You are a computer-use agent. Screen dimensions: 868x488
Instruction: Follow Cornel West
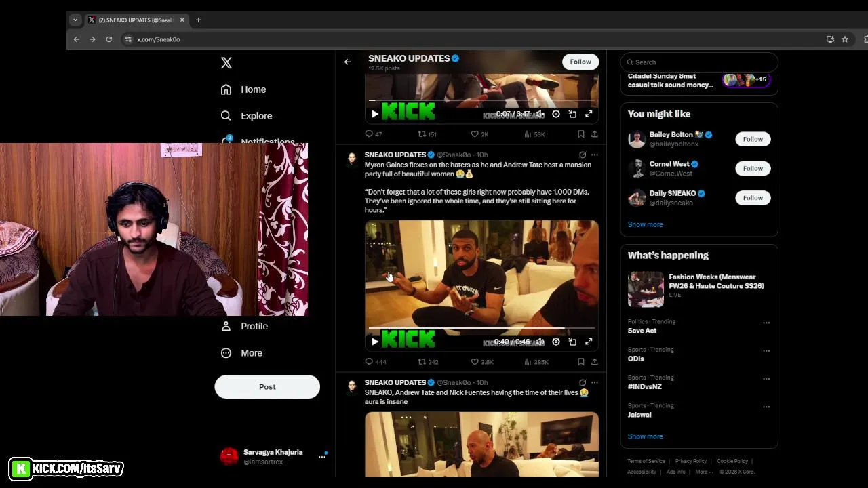pyautogui.click(x=753, y=168)
